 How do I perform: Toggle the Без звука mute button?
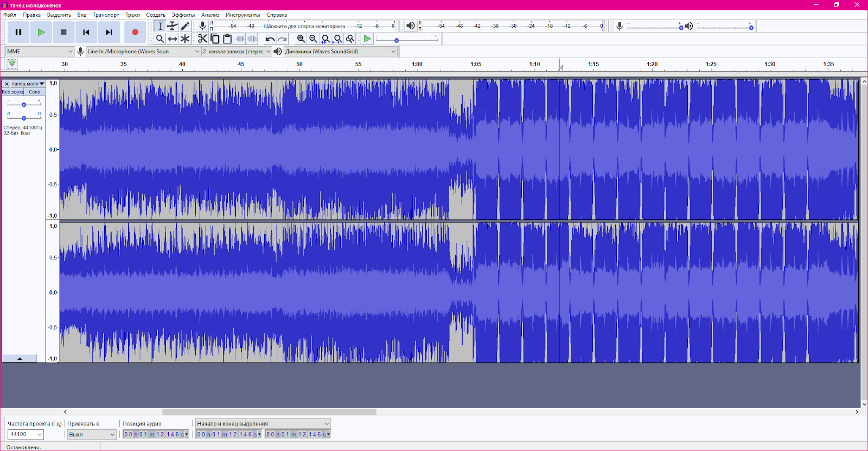coord(13,92)
